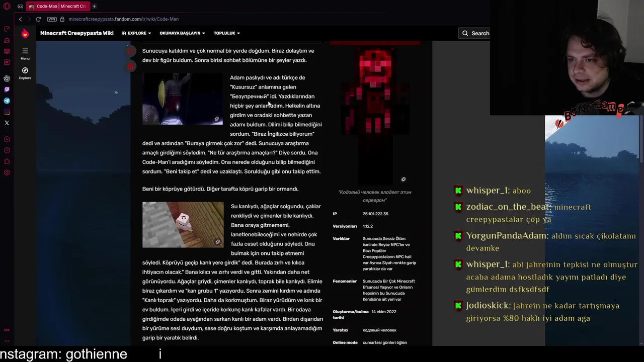The image size is (644, 362).
Task: Open Twitch panel in sidebar
Action: point(7,89)
